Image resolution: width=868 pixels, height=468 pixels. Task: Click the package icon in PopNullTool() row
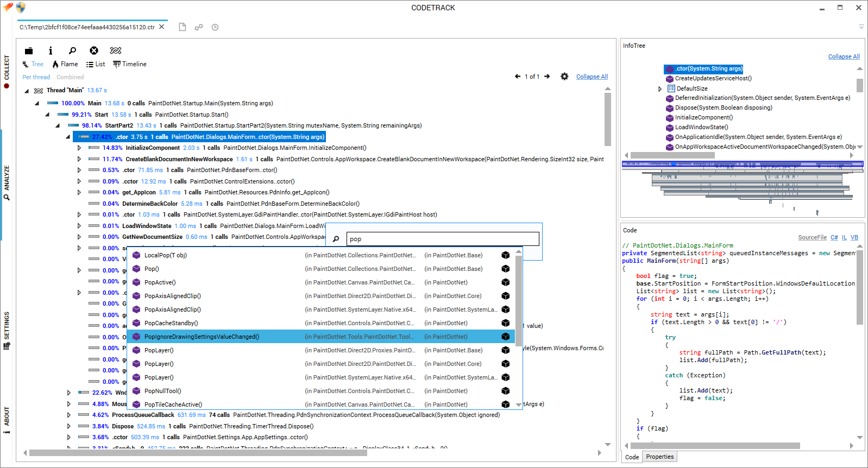click(x=505, y=391)
